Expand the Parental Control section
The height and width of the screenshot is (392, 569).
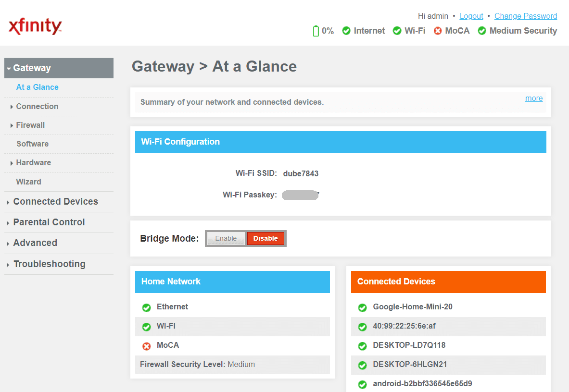pyautogui.click(x=49, y=222)
